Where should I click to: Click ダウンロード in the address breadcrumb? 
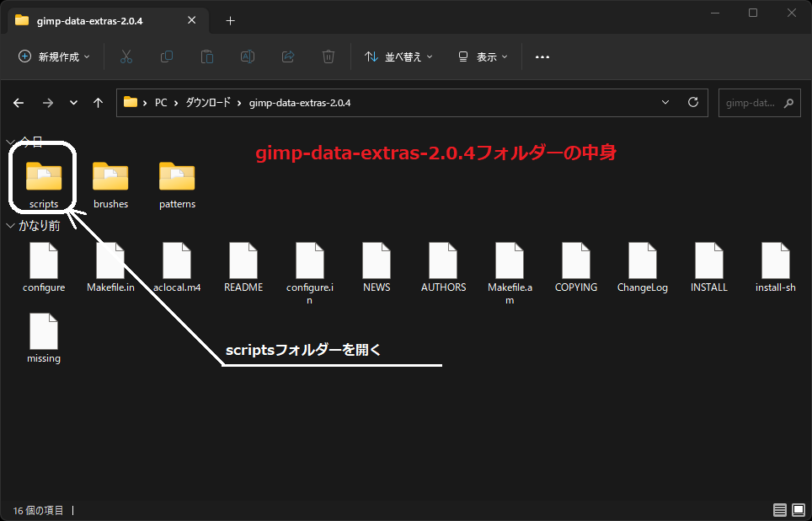208,103
